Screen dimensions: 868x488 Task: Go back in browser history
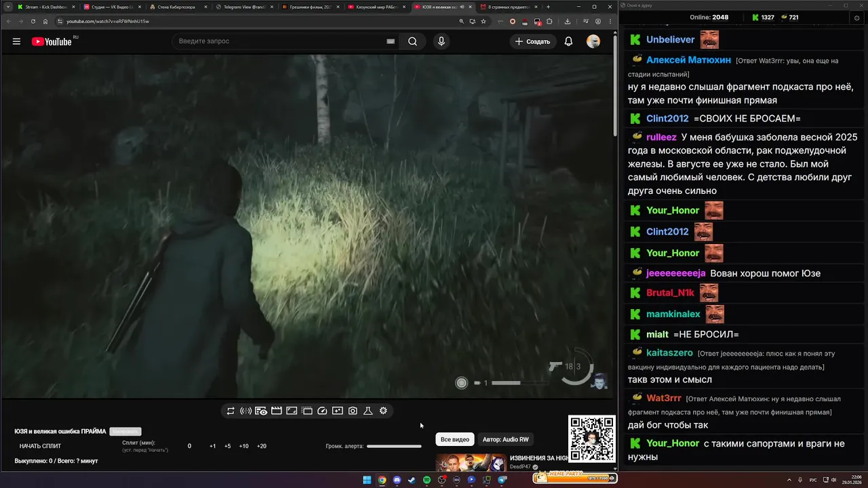(x=8, y=21)
